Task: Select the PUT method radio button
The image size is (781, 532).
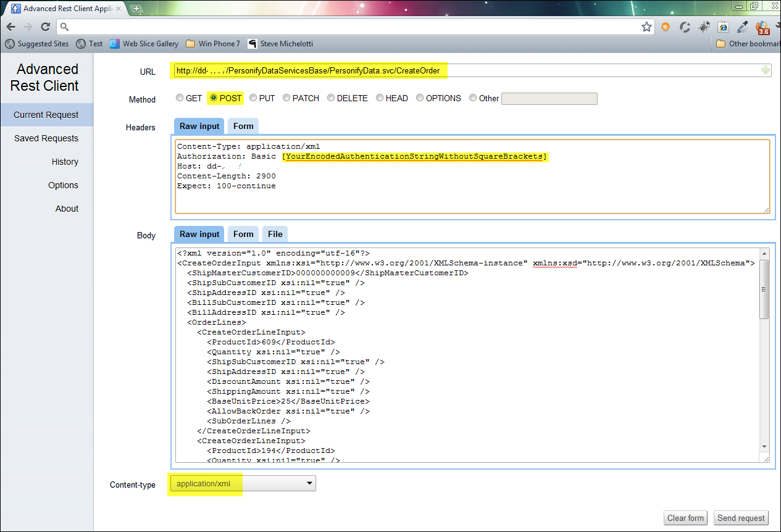Action: pos(253,98)
